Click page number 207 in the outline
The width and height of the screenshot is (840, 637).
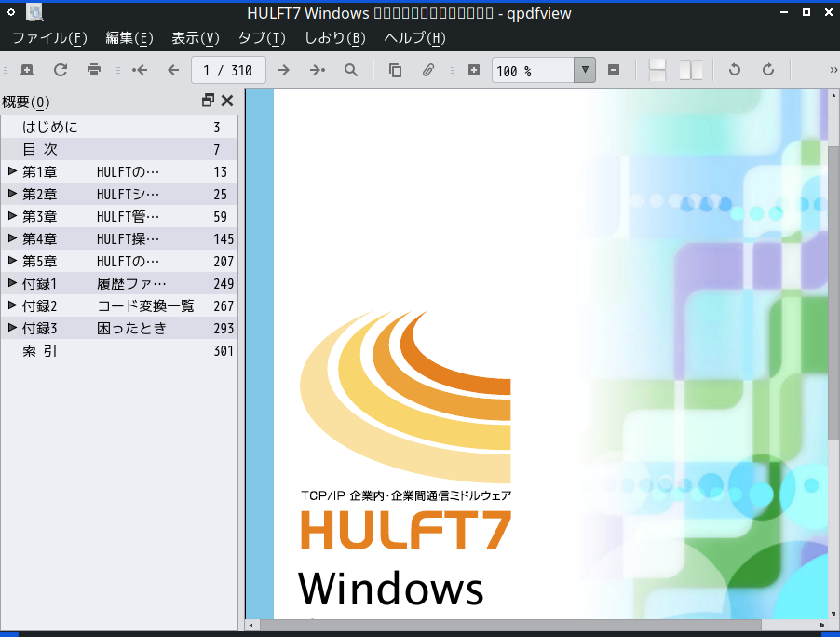[x=224, y=262]
